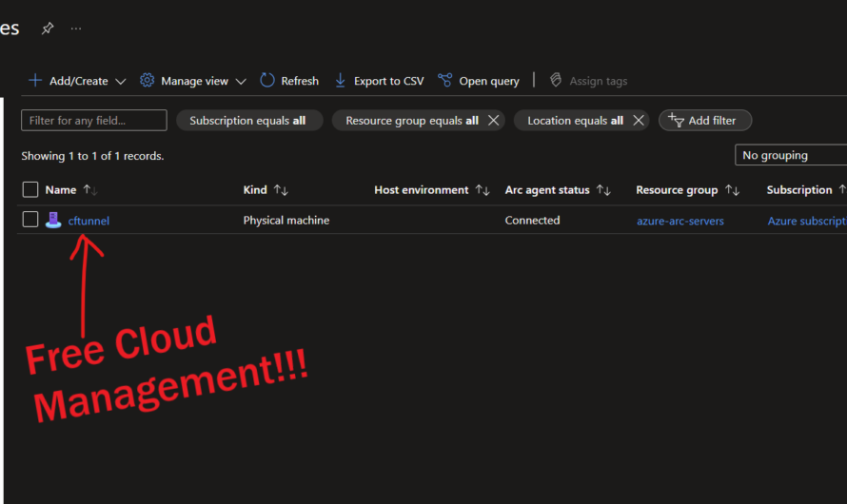Screen dimensions: 847x504
Task: Sort by Host environment column arrows
Action: tap(483, 190)
